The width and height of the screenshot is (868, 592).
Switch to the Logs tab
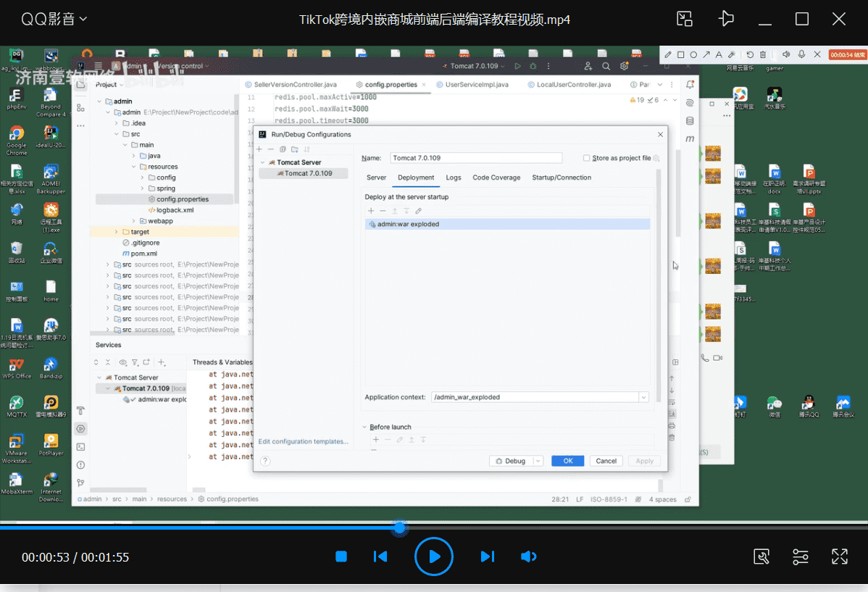454,178
